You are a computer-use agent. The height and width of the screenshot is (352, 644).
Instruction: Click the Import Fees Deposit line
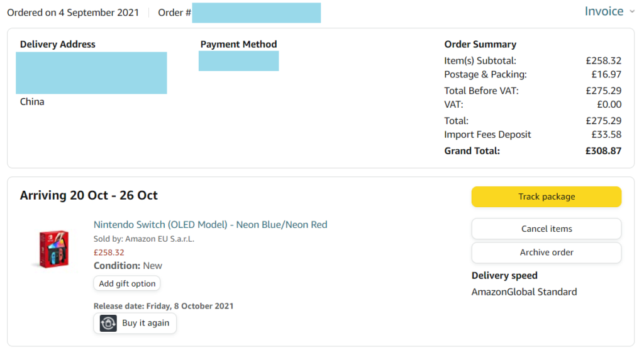(487, 135)
